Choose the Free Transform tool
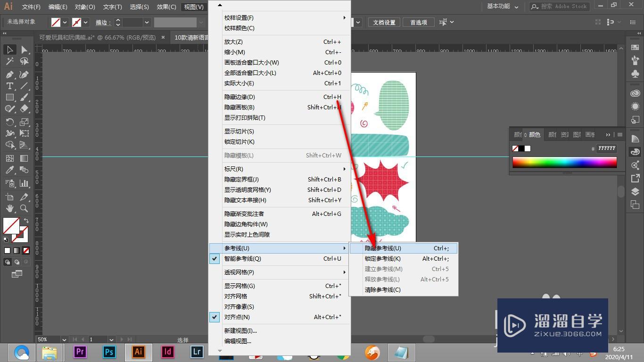The width and height of the screenshot is (644, 362). [24, 133]
